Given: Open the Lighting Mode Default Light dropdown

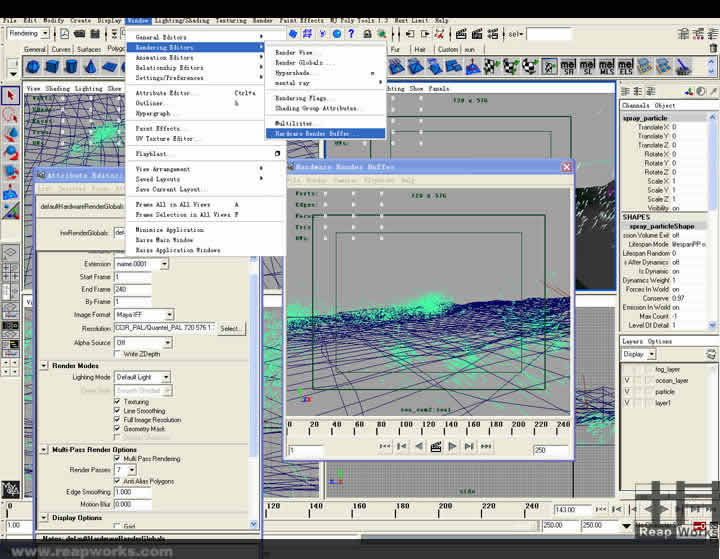Looking at the screenshot, I should [x=142, y=377].
